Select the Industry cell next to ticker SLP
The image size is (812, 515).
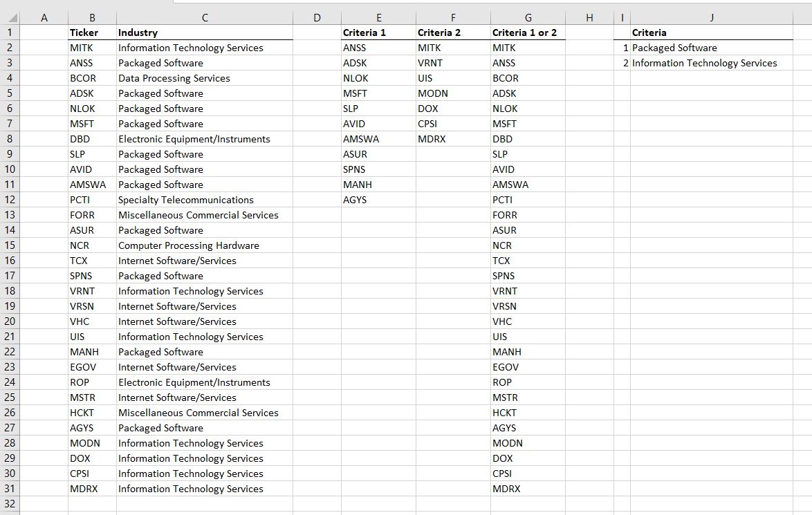(205, 154)
